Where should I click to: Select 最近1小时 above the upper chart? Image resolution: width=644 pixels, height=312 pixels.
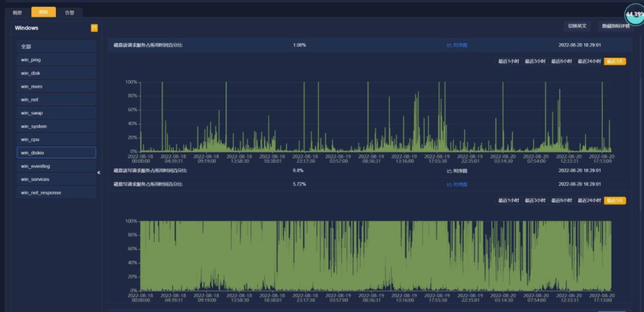click(x=509, y=61)
